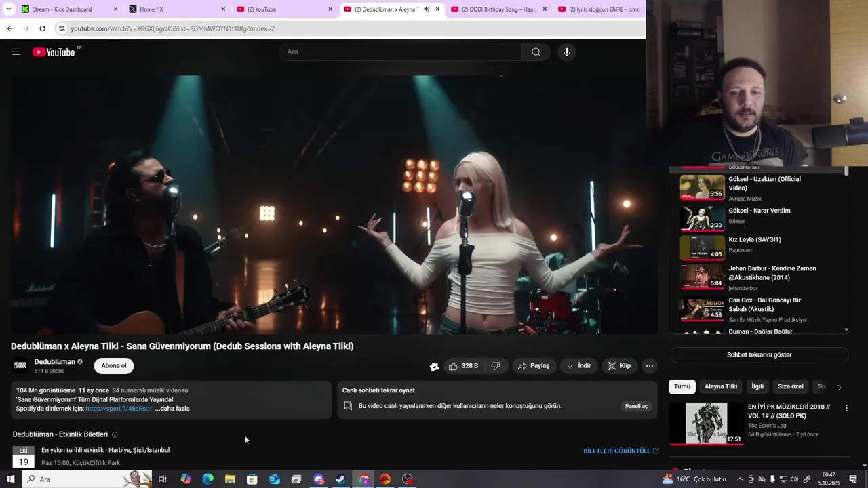Open EA app from taskbar
Screen dimensions: 868x488
(385, 479)
